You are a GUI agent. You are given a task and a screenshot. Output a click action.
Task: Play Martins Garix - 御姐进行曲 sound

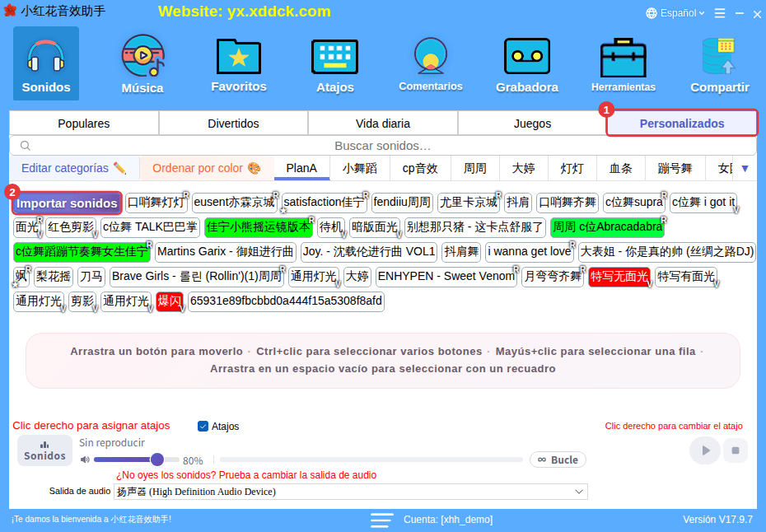point(225,252)
